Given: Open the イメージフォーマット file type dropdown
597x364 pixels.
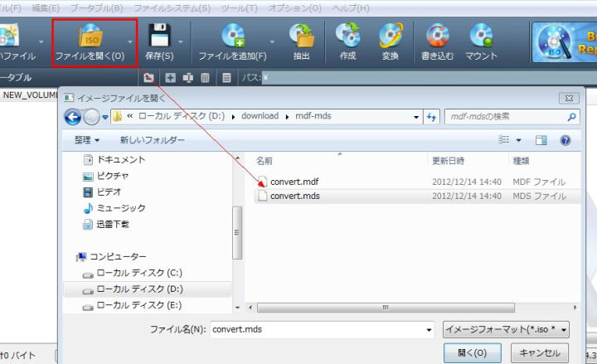Looking at the screenshot, I should point(506,329).
